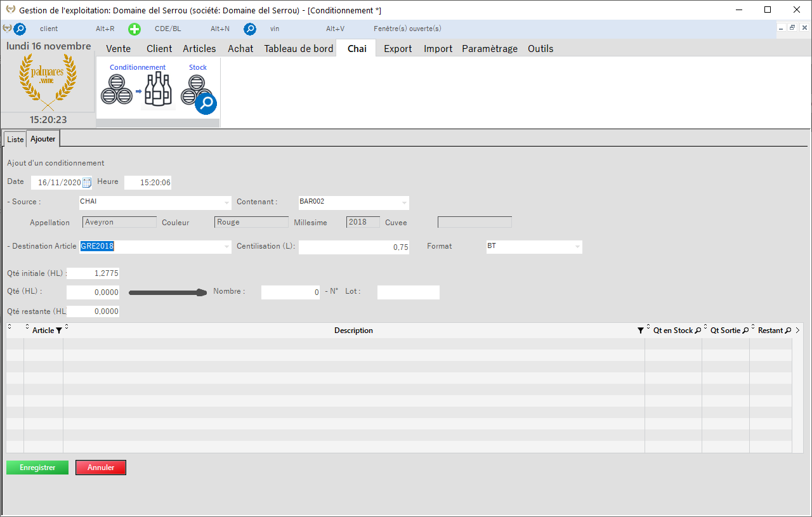812x517 pixels.
Task: Open the Paramètrage menu
Action: pos(489,49)
